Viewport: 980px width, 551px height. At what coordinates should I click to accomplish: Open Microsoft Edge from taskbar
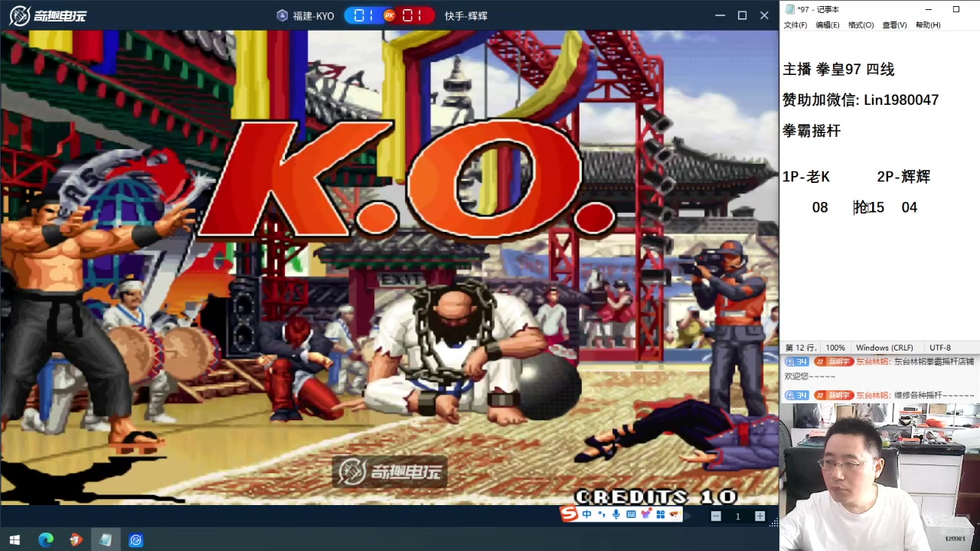pyautogui.click(x=46, y=540)
